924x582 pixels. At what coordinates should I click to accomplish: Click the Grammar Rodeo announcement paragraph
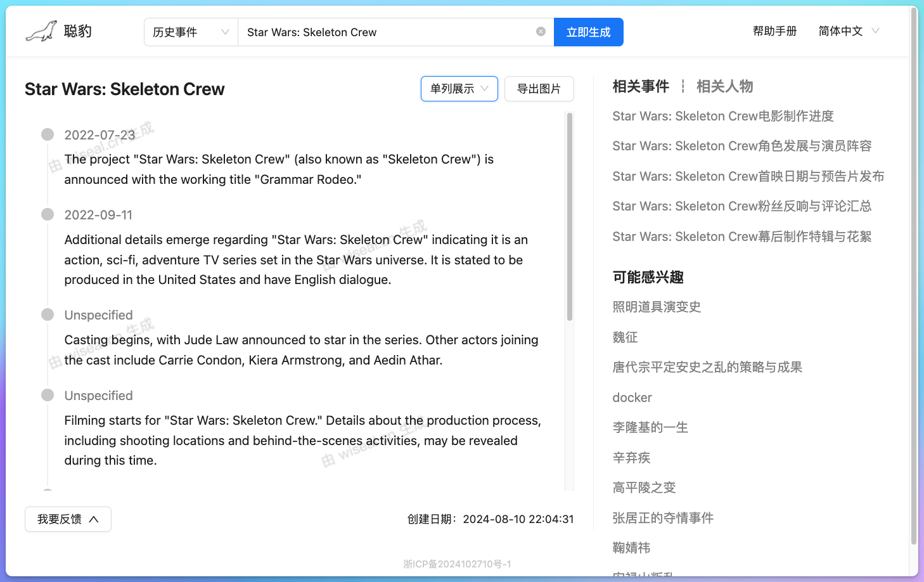point(279,169)
